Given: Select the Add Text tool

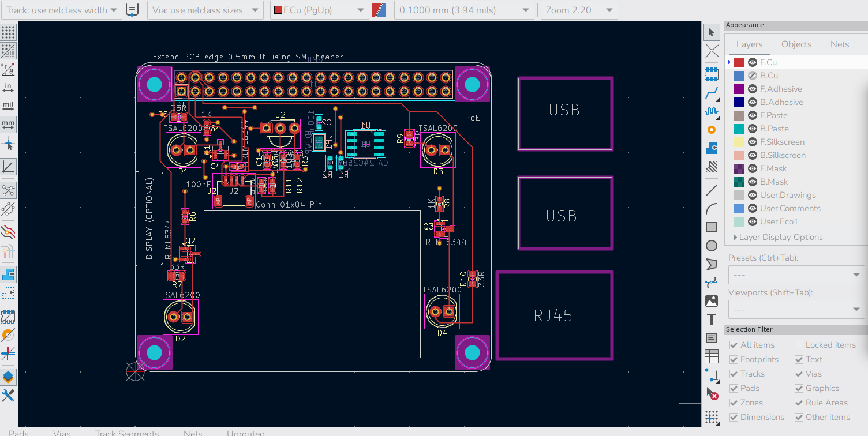Looking at the screenshot, I should [x=712, y=319].
